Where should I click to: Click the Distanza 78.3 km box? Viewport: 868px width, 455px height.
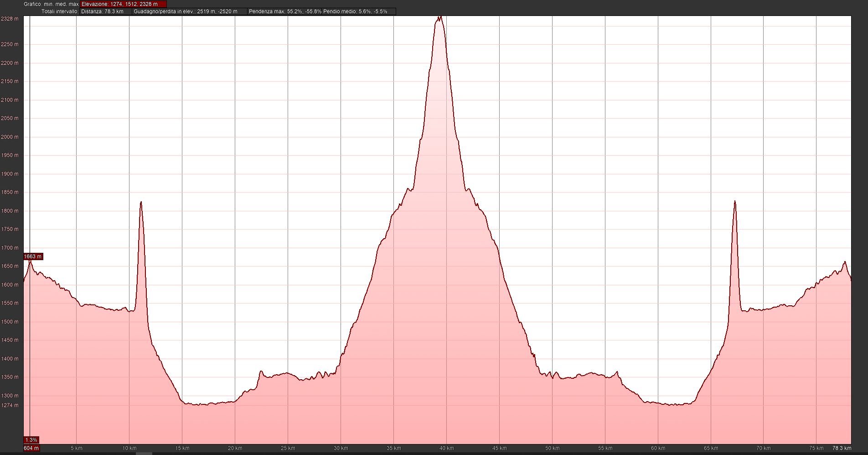coord(106,11)
